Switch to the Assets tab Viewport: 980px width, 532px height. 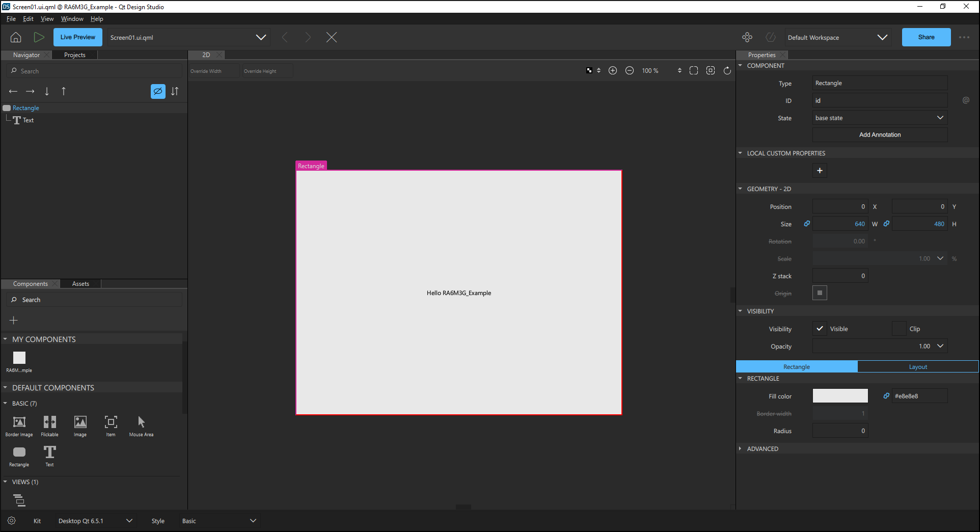pos(80,284)
